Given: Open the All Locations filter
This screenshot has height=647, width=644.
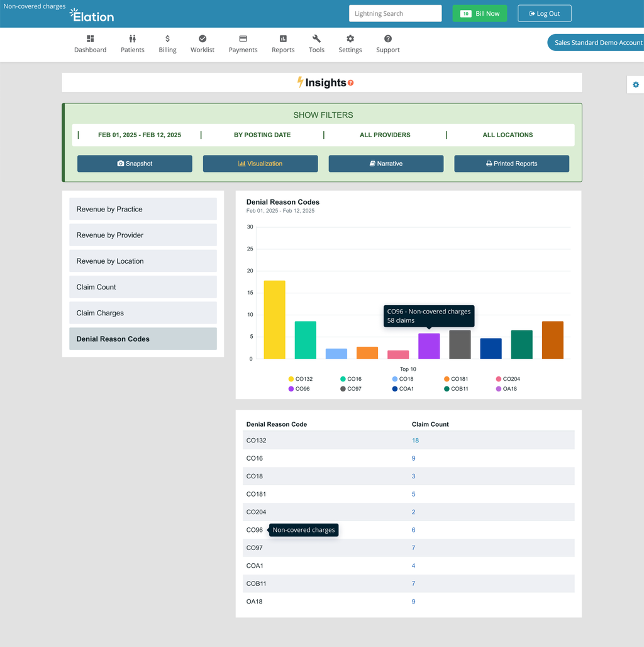Looking at the screenshot, I should pos(508,135).
